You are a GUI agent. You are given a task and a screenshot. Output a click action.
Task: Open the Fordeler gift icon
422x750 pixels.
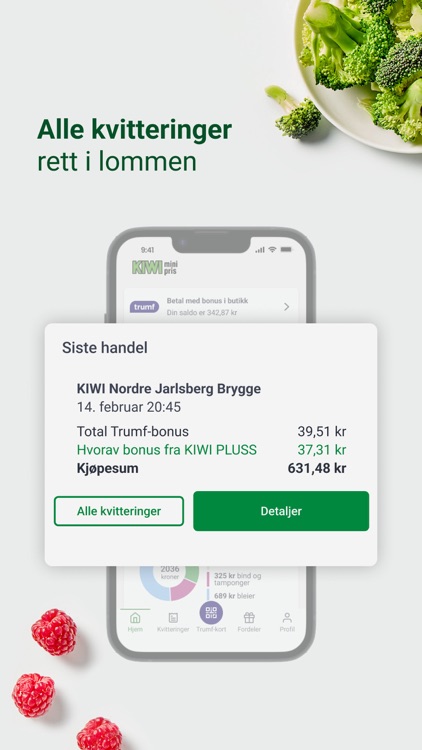click(x=249, y=618)
